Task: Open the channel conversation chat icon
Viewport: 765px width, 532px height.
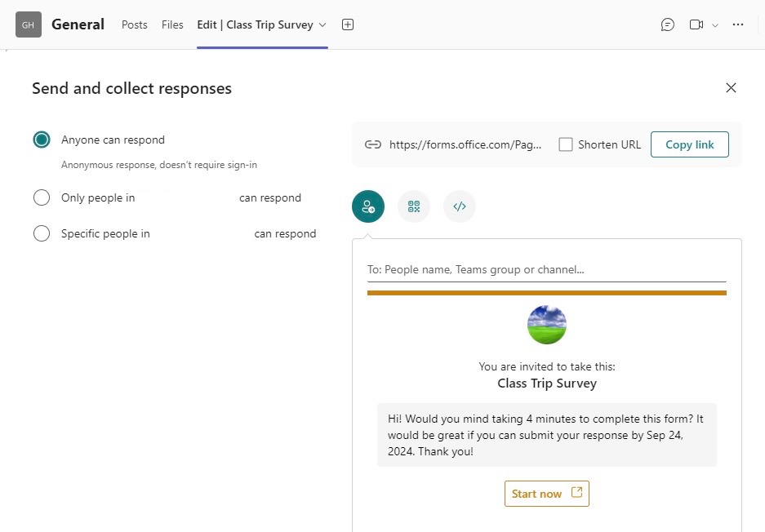Action: 667,24
